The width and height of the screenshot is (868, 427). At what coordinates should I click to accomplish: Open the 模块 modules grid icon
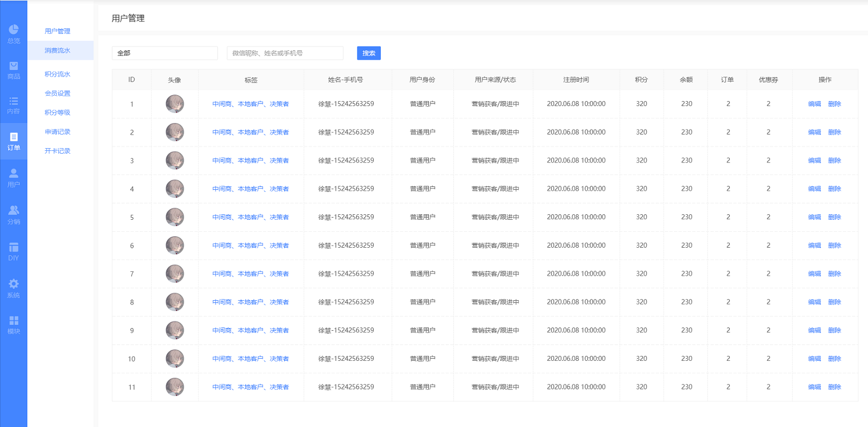click(14, 325)
